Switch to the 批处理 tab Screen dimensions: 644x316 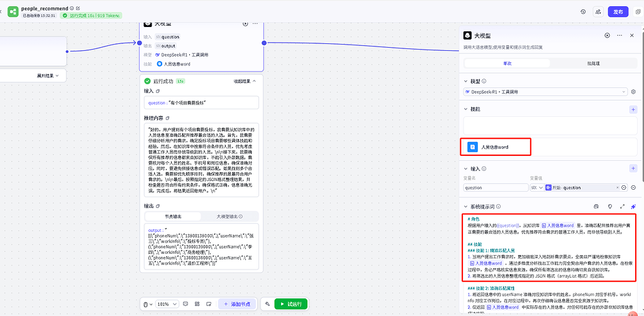pyautogui.click(x=594, y=63)
